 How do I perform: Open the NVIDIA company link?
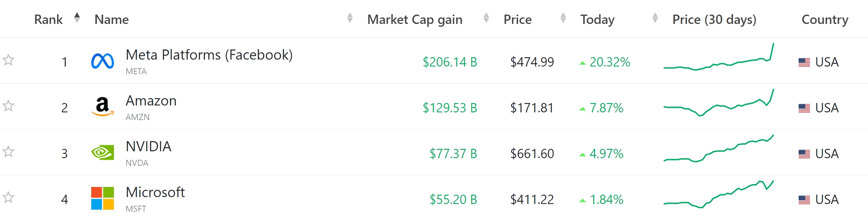point(148,146)
